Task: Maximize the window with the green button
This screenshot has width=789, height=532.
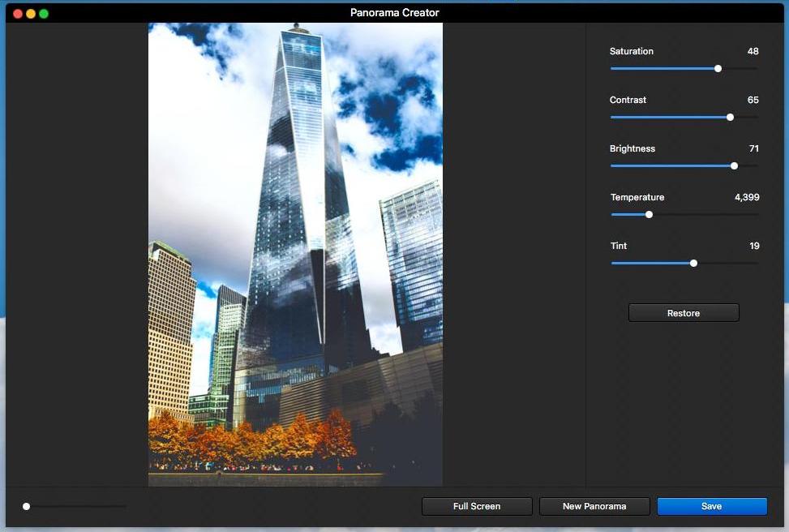Action: (44, 14)
